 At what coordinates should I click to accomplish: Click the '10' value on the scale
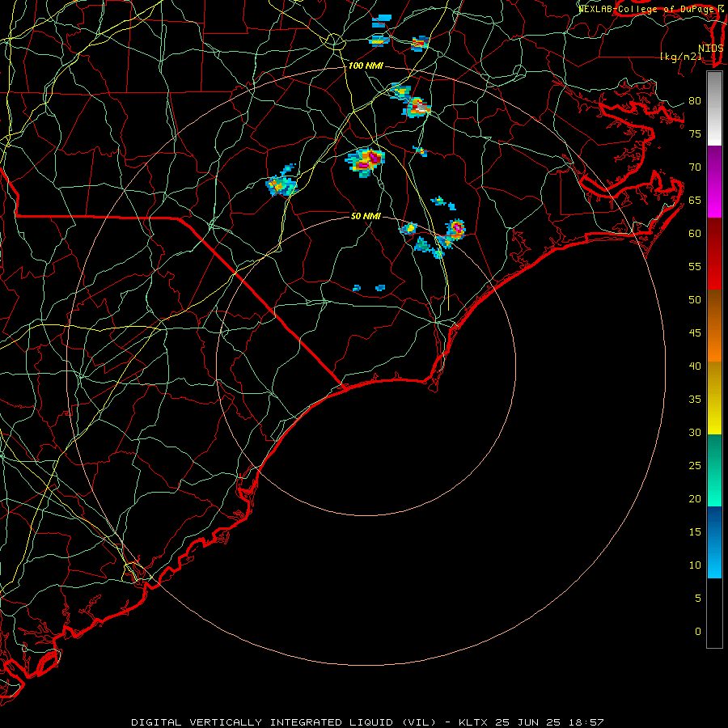[x=695, y=565]
